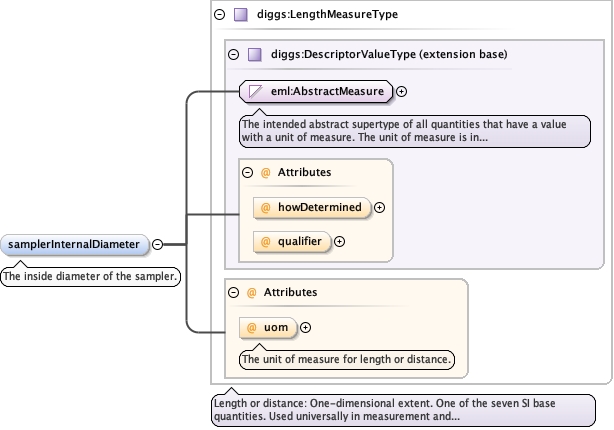Screen dimensions: 614x430
Task: Select the samplerInternalDiameter element
Action: coord(76,244)
